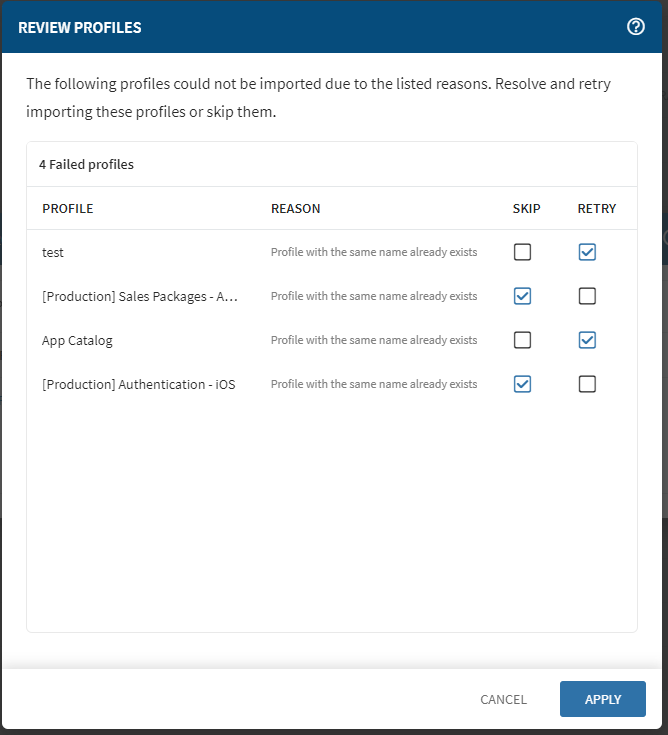The height and width of the screenshot is (735, 668).
Task: Click the 4 Failed profiles heading
Action: click(86, 165)
